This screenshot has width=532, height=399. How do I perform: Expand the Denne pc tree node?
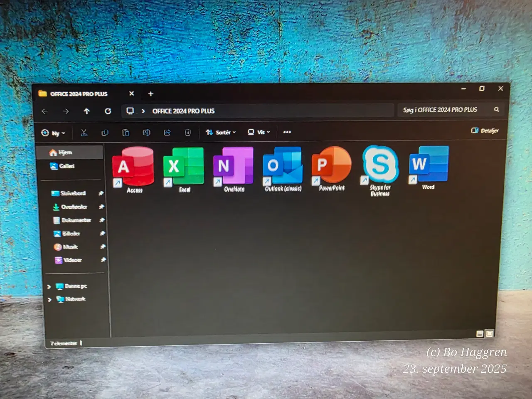pyautogui.click(x=49, y=287)
